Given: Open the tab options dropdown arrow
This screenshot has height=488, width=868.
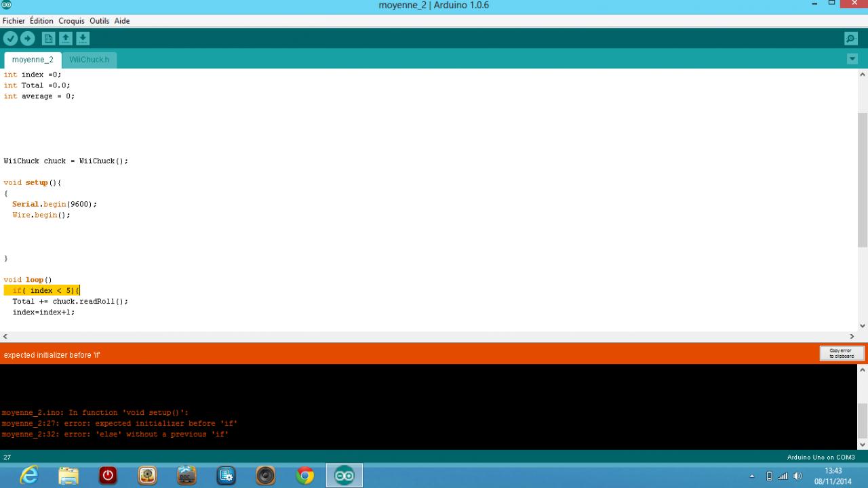Looking at the screenshot, I should pyautogui.click(x=852, y=59).
